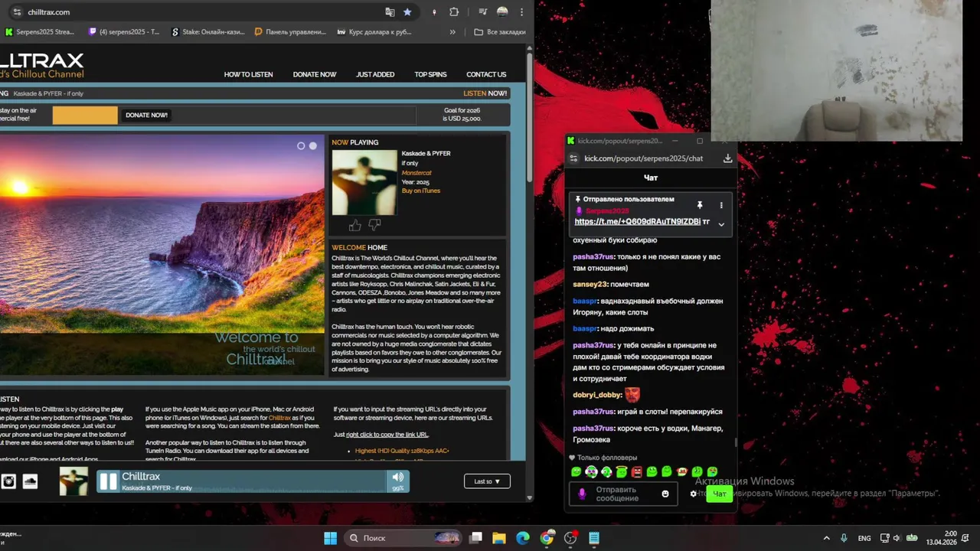The width and height of the screenshot is (980, 551).
Task: Open Панель управления bookmark
Action: coord(290,32)
